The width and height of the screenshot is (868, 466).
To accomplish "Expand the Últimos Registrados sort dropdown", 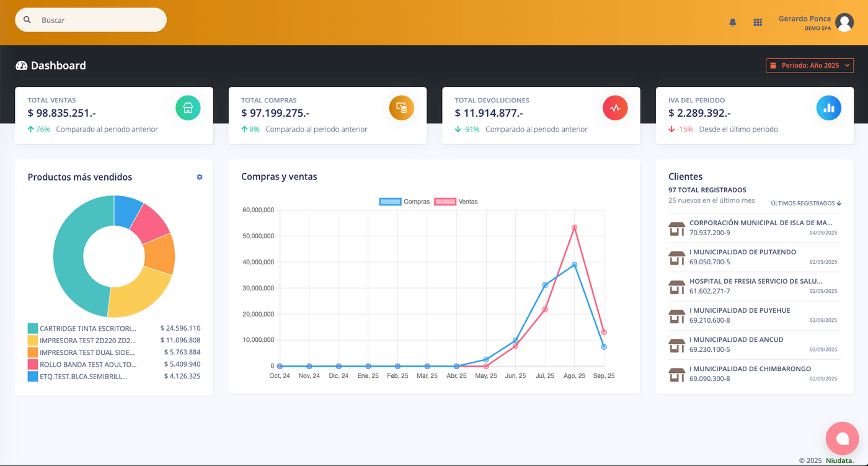I will pos(806,203).
